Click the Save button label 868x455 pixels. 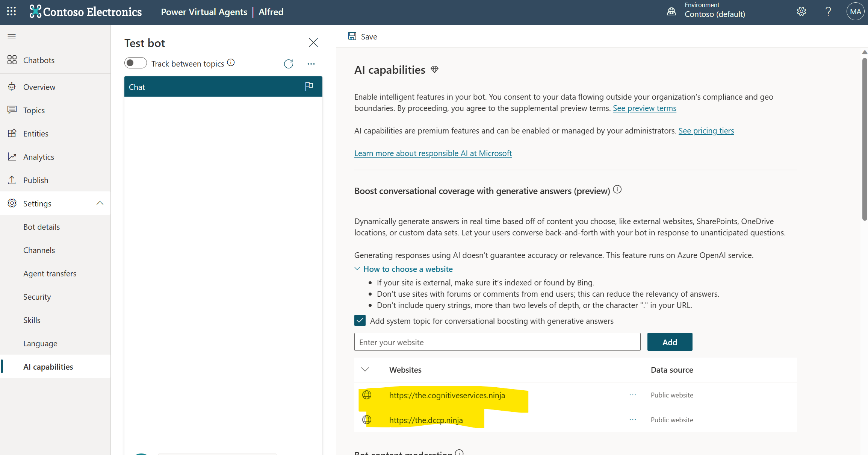coord(369,36)
